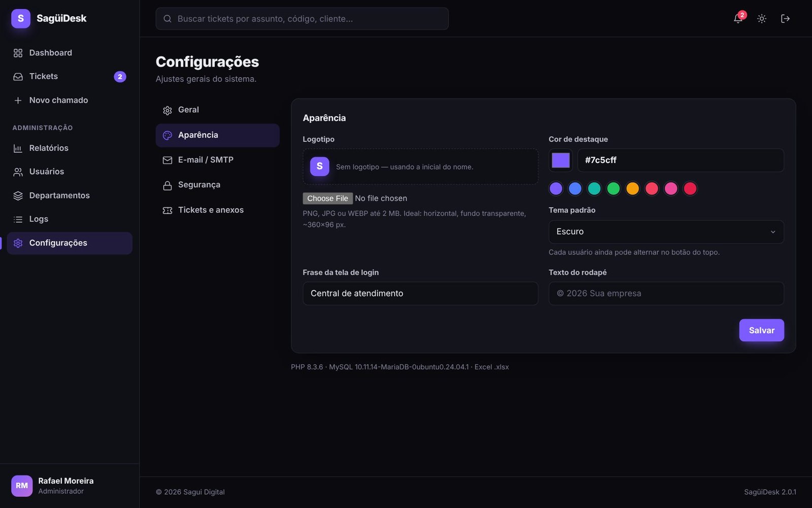Viewport: 812px width, 508px height.
Task: Save settings with the Salvar button
Action: pyautogui.click(x=761, y=330)
